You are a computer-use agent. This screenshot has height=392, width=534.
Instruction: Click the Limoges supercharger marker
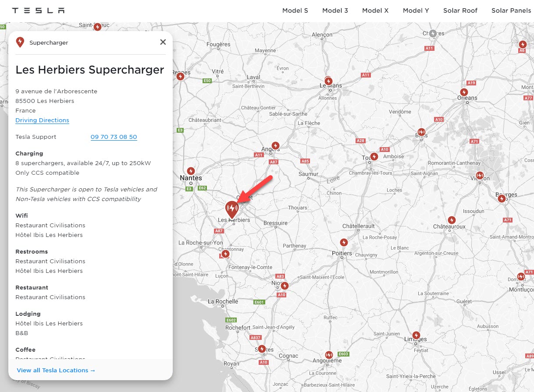tap(416, 335)
